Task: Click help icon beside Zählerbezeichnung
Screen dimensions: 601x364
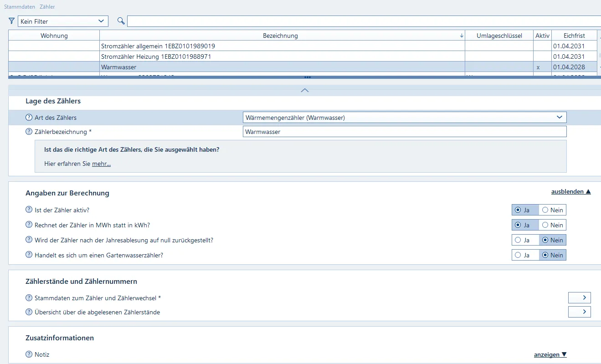Action: tap(29, 132)
